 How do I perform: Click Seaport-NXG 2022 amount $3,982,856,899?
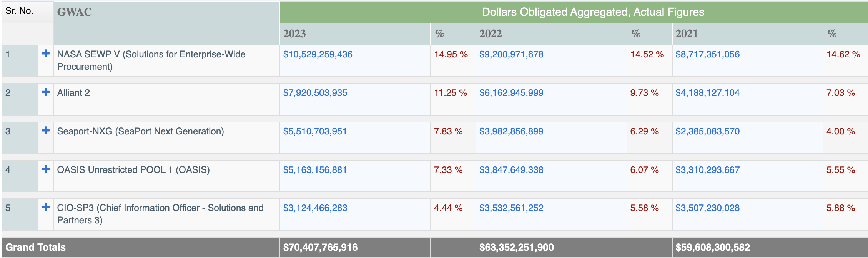click(511, 131)
